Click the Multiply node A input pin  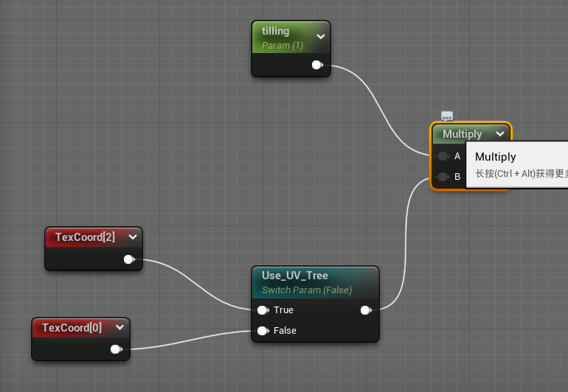(x=443, y=156)
